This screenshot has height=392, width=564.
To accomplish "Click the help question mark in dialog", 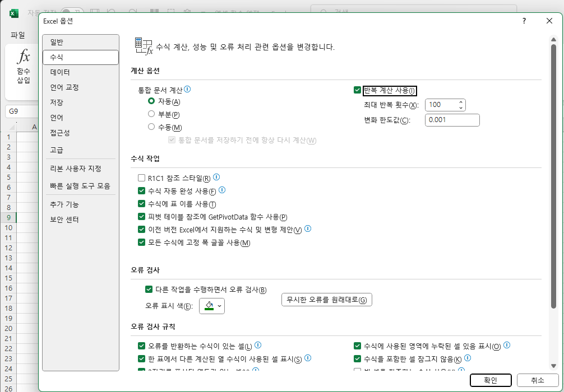I will (x=524, y=21).
